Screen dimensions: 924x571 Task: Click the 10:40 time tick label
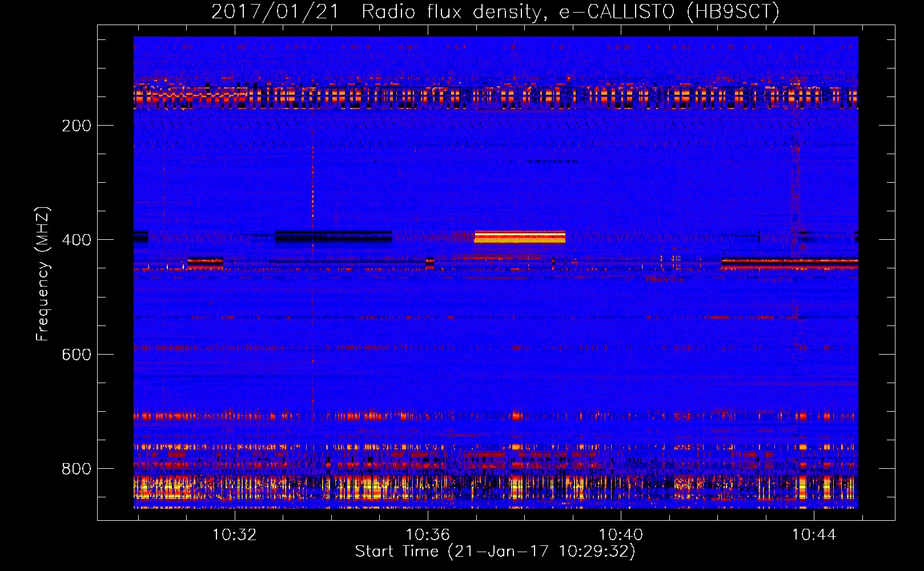pyautogui.click(x=621, y=535)
